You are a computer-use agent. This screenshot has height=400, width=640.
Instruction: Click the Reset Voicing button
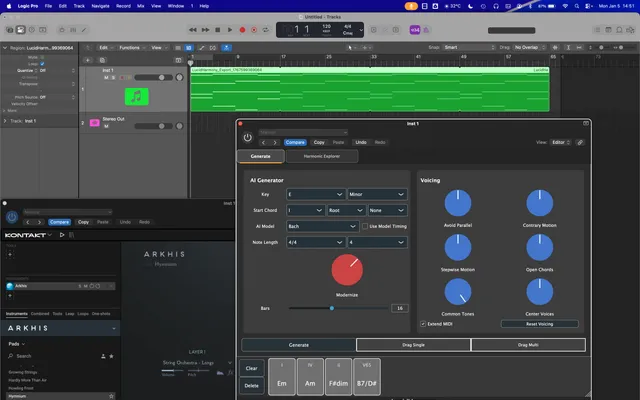tap(540, 324)
